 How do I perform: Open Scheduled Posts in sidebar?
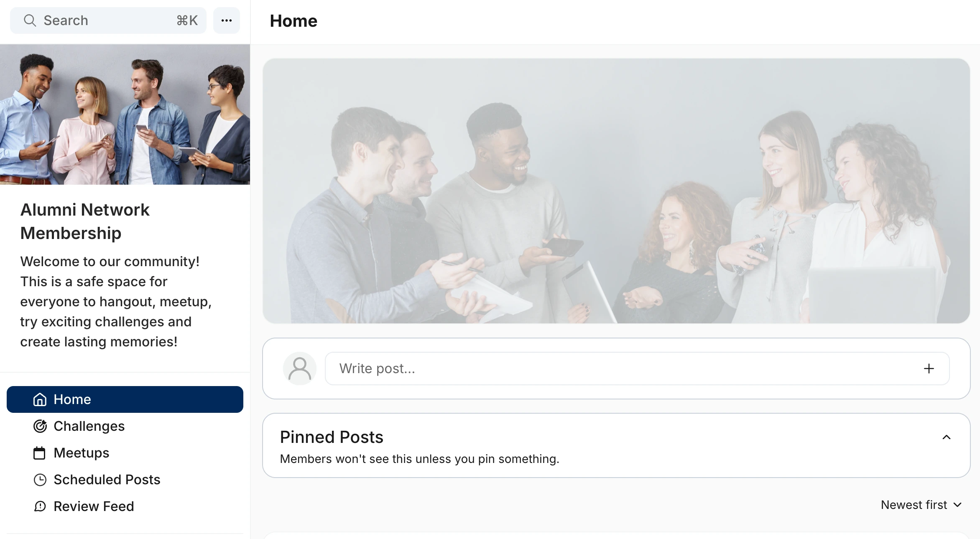tap(107, 480)
